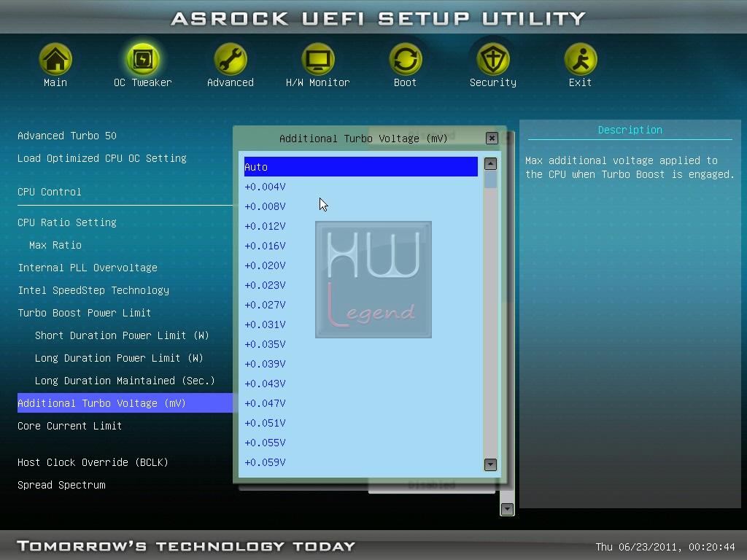Image resolution: width=747 pixels, height=560 pixels.
Task: Choose +0.020V from the list
Action: point(360,265)
